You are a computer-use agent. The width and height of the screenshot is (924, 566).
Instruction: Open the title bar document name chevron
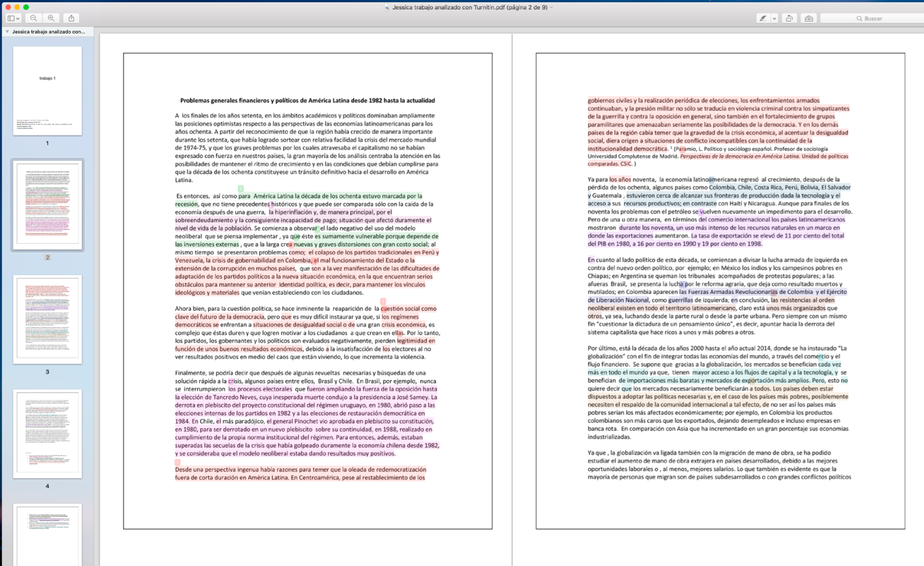click(551, 7)
